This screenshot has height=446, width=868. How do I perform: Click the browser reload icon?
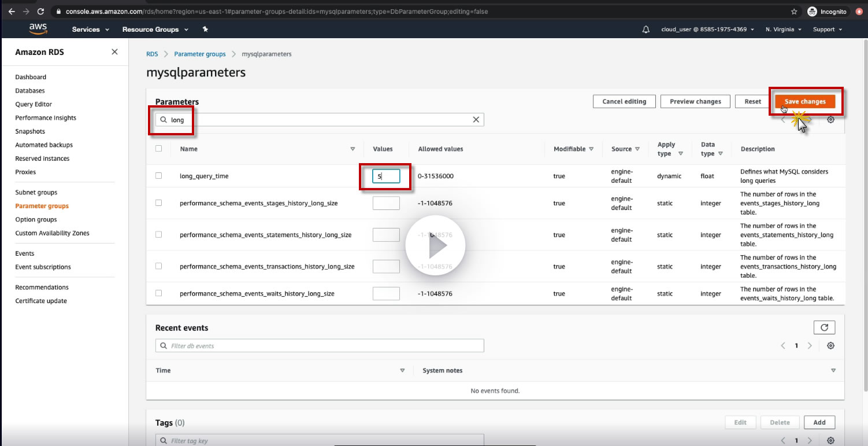click(x=40, y=12)
